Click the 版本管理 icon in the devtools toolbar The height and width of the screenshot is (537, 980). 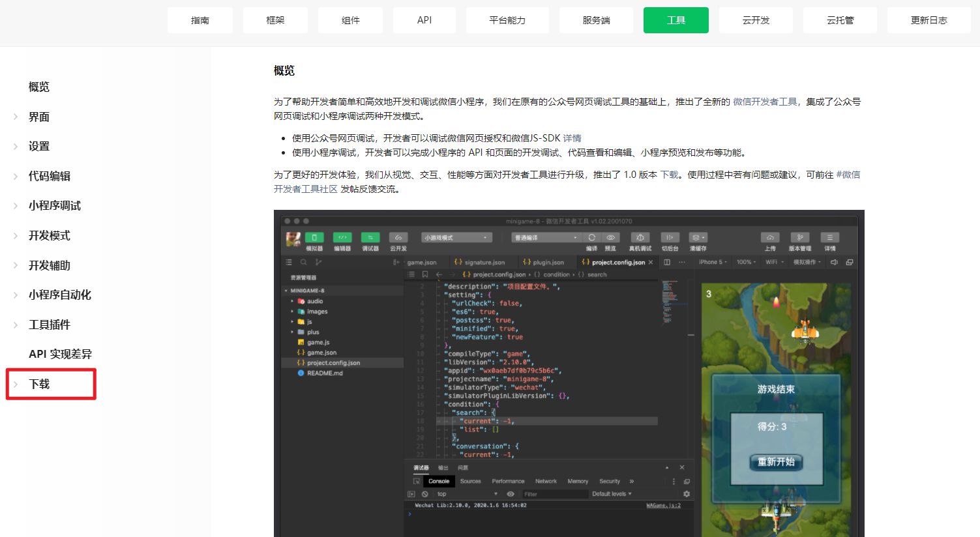[800, 238]
